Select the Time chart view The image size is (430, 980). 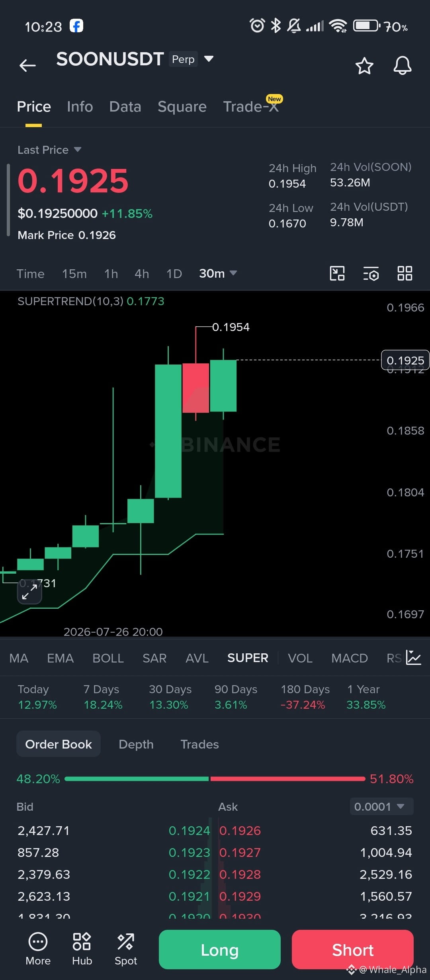[x=30, y=274]
